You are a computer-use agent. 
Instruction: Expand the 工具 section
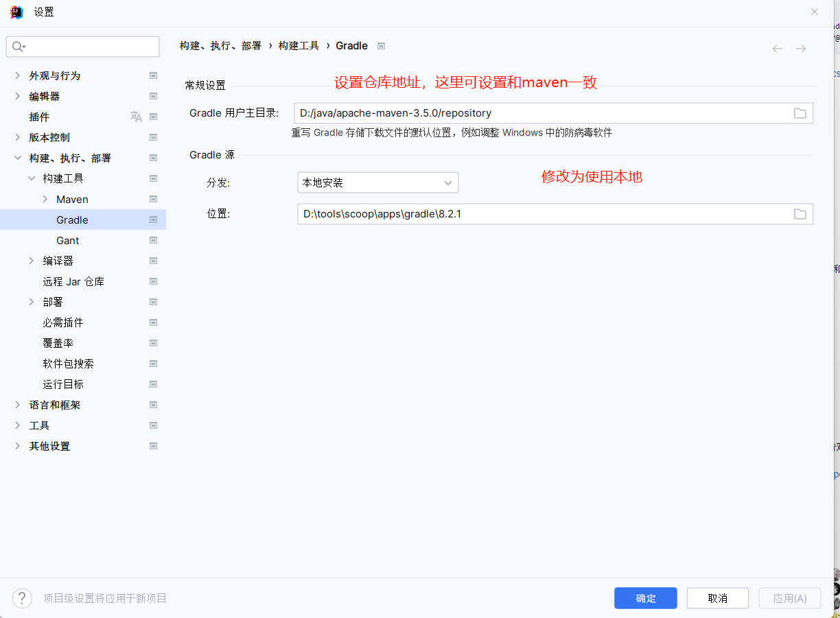(x=18, y=425)
